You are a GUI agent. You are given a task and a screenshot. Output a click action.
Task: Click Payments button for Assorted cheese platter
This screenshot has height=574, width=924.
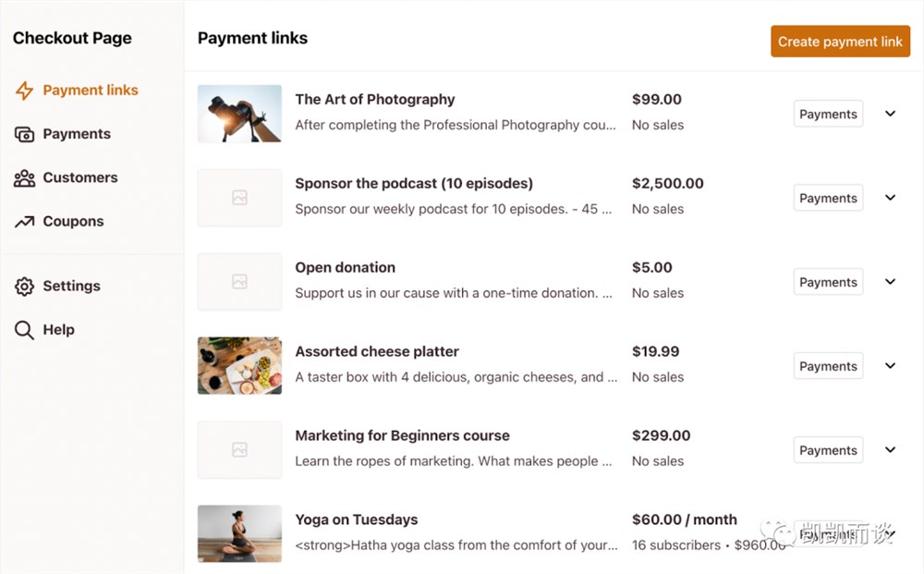point(828,366)
